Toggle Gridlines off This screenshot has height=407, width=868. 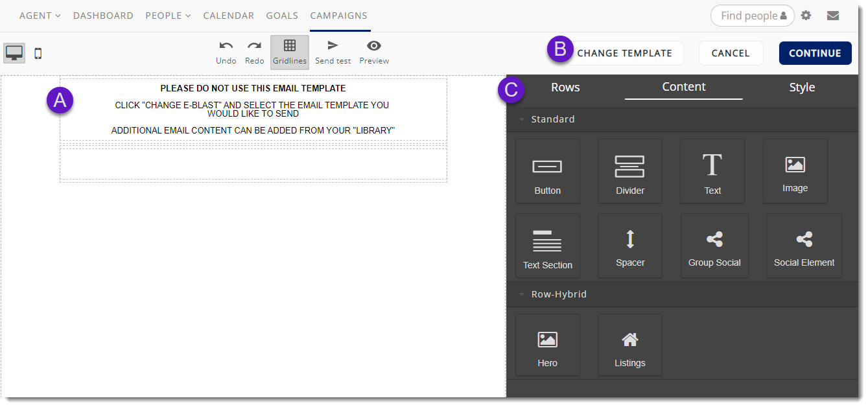tap(289, 51)
